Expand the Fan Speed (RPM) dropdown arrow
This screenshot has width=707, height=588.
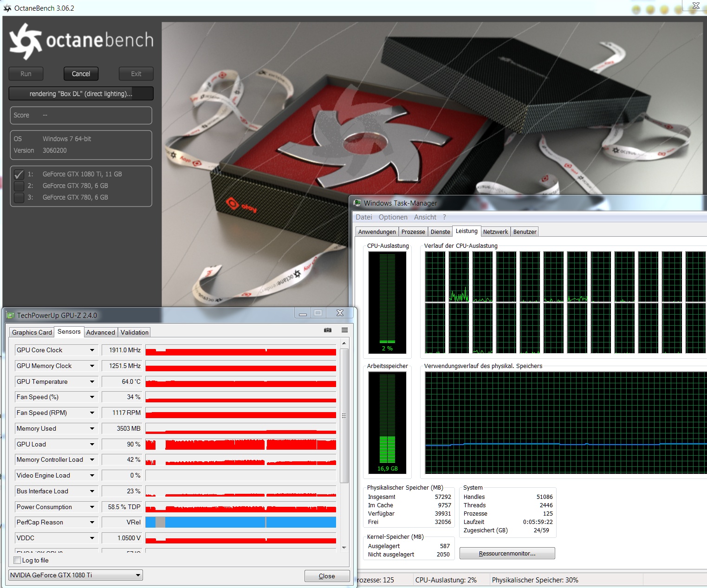[92, 413]
